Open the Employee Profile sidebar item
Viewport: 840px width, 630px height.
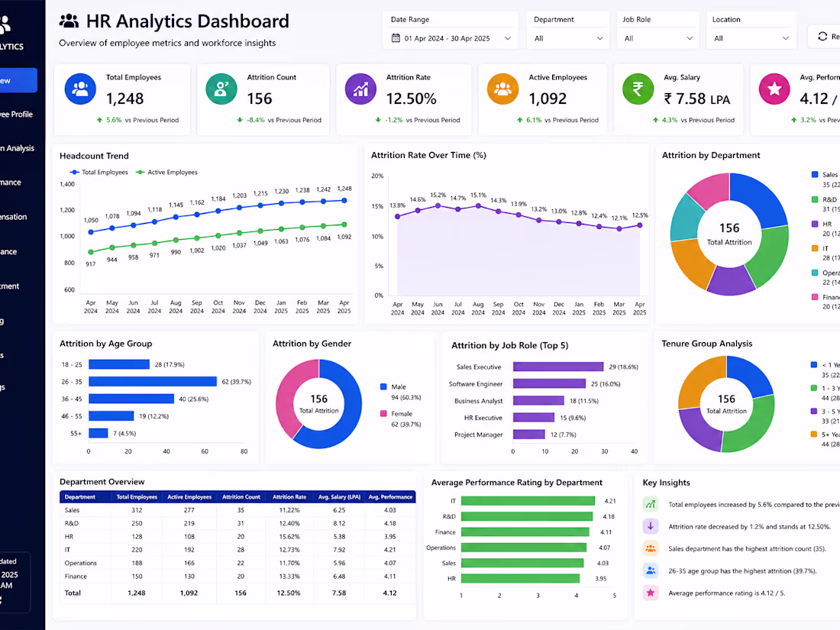(x=17, y=114)
